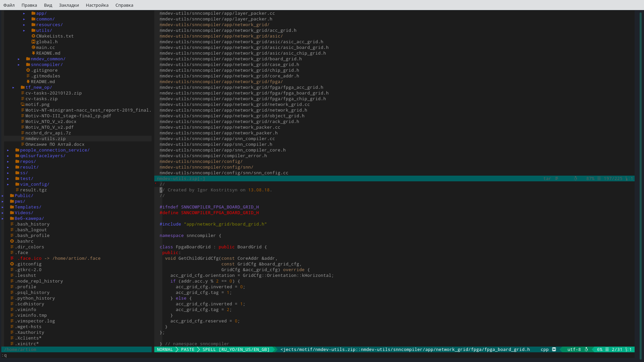Click the gear icon beside .bashrc

(12, 241)
